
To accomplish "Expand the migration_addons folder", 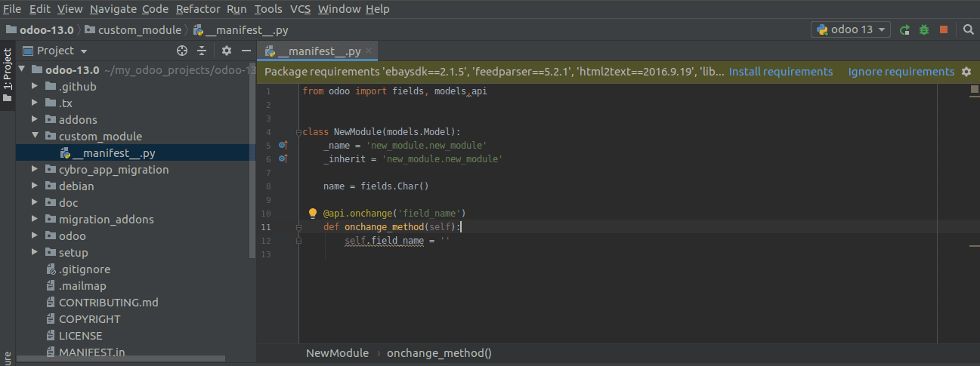I will (35, 220).
